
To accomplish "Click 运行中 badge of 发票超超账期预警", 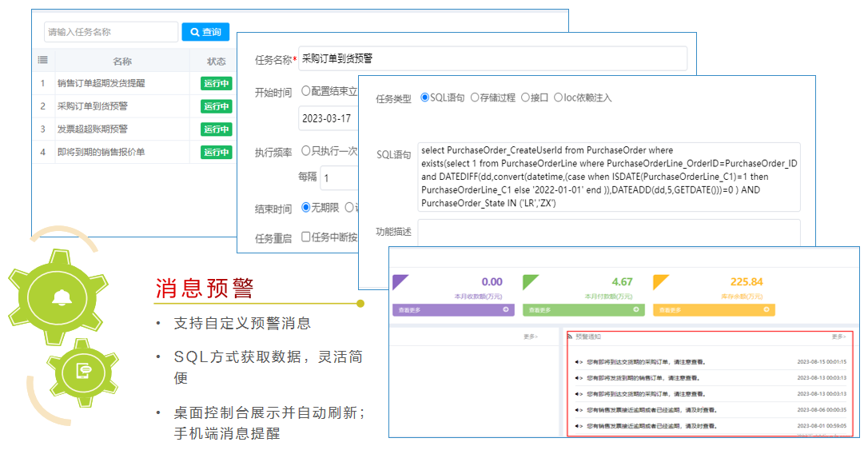I will point(216,129).
